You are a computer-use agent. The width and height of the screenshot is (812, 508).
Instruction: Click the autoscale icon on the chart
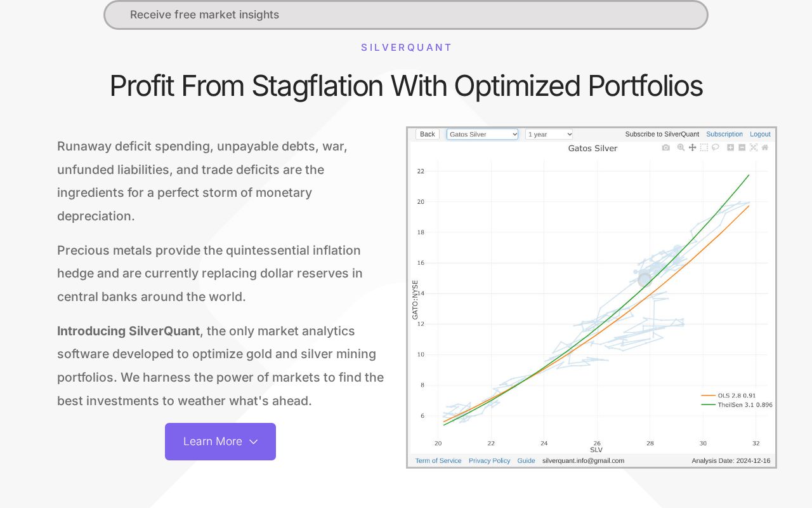tap(753, 147)
